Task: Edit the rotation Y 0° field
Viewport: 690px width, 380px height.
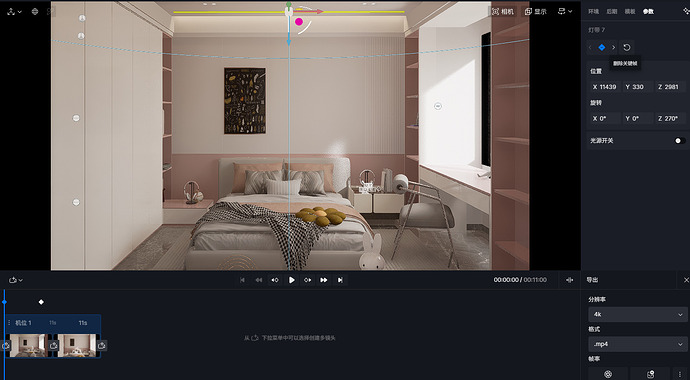Action: (x=637, y=118)
